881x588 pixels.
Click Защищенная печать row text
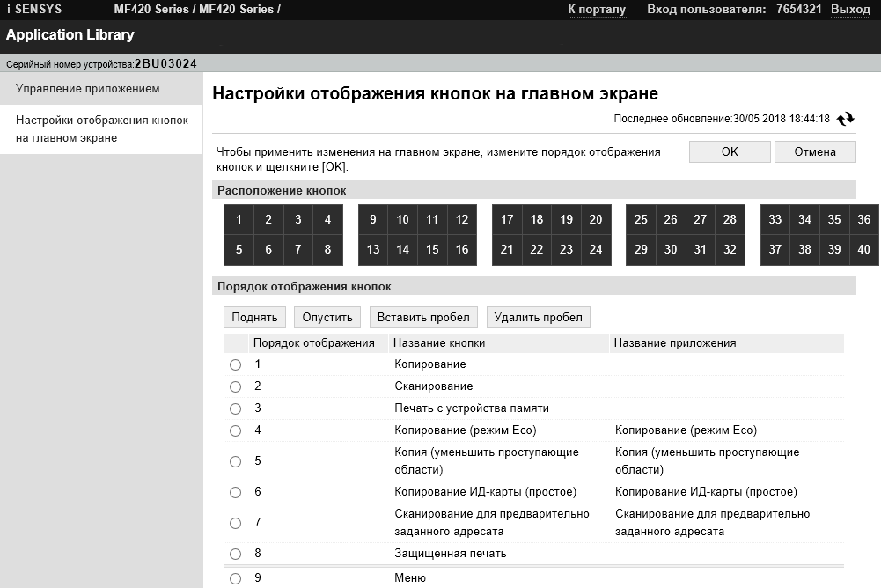point(450,554)
